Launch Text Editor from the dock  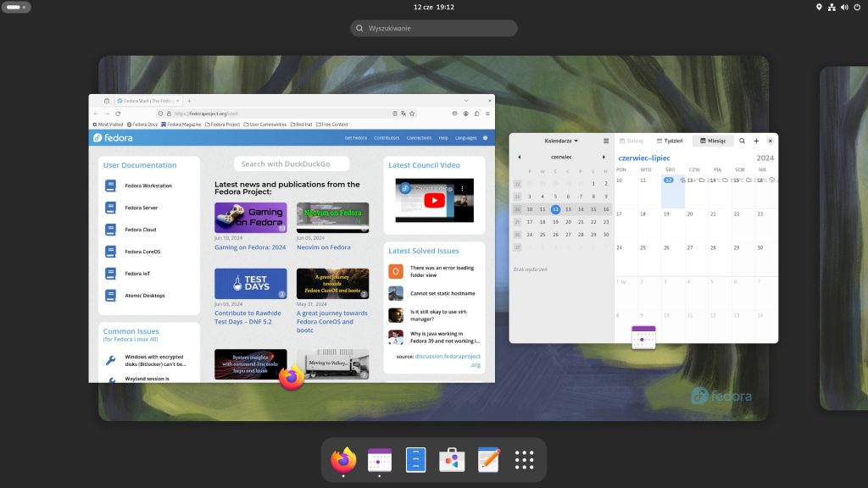click(488, 460)
